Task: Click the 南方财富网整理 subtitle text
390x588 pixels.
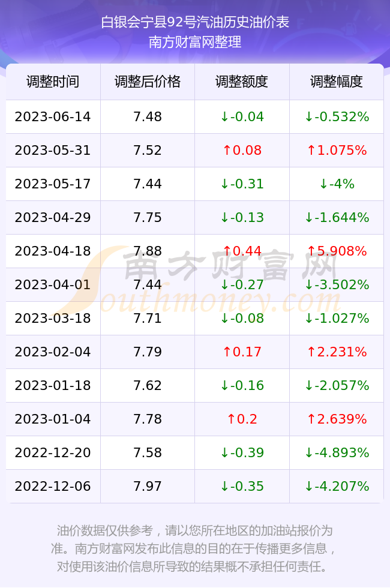Action: pyautogui.click(x=195, y=42)
